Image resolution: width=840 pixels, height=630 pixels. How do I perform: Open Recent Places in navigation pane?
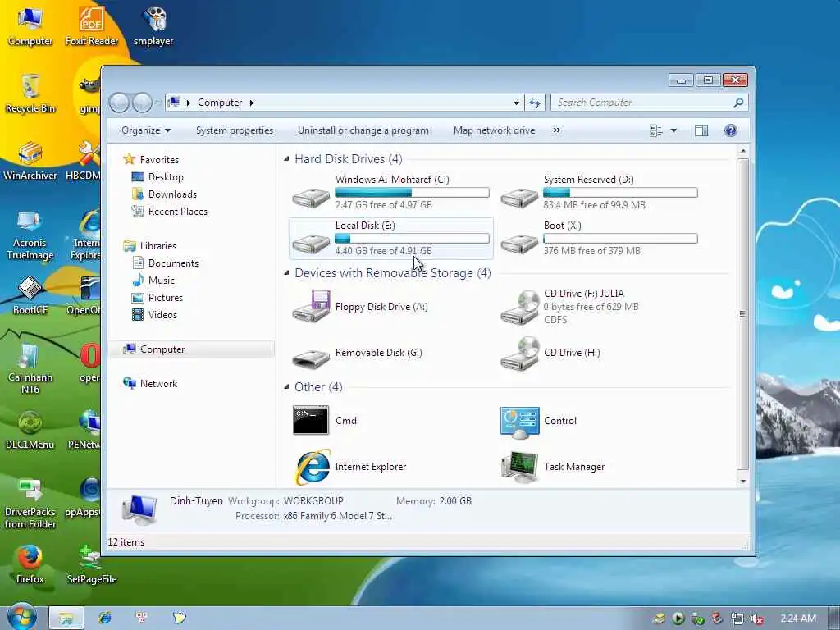pos(169,211)
